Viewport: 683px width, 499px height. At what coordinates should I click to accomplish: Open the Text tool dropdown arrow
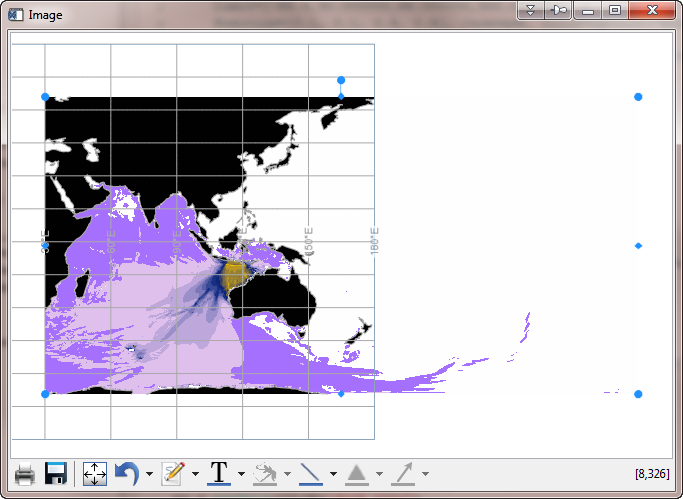[x=241, y=474]
